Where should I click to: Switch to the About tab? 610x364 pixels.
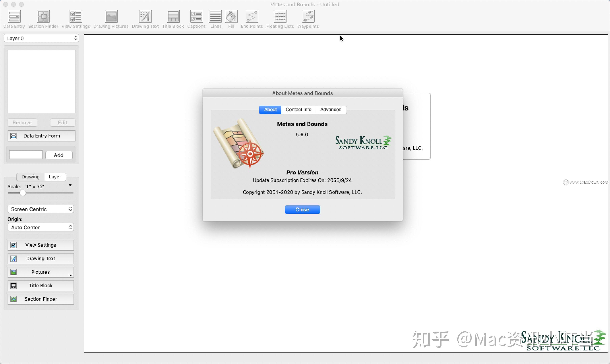pos(270,110)
